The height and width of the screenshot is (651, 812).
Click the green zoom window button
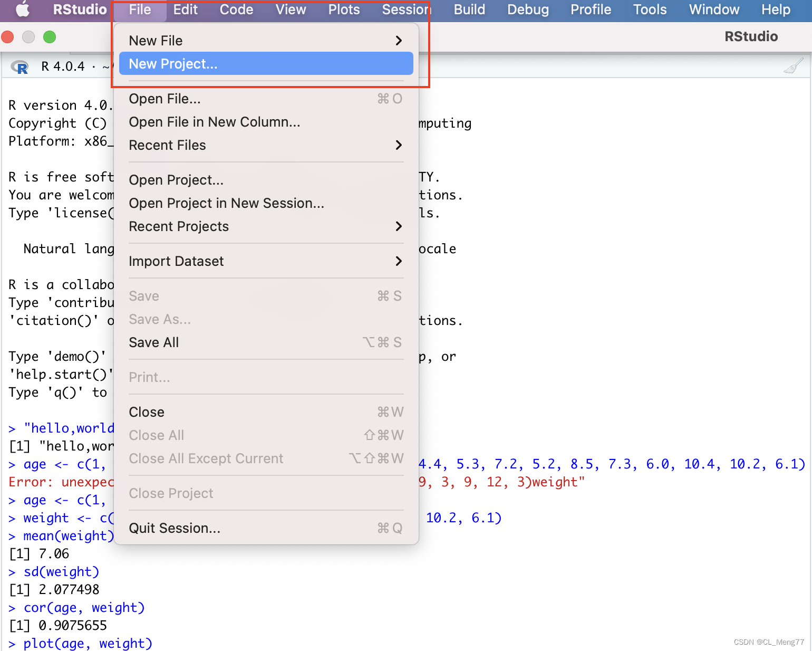50,37
